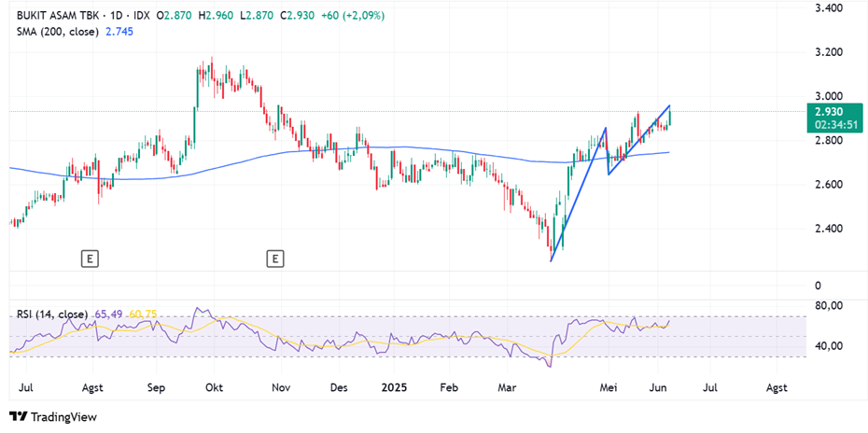Open the TradingView logo link
The width and height of the screenshot is (868, 433).
click(x=53, y=417)
